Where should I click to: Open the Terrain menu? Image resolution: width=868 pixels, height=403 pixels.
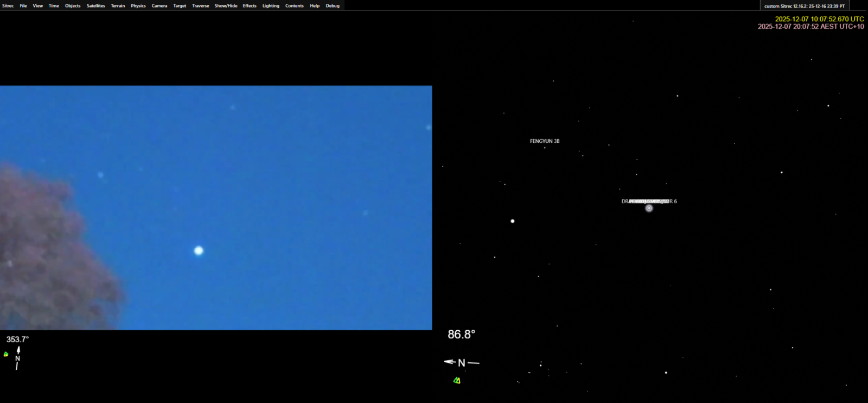[x=118, y=6]
